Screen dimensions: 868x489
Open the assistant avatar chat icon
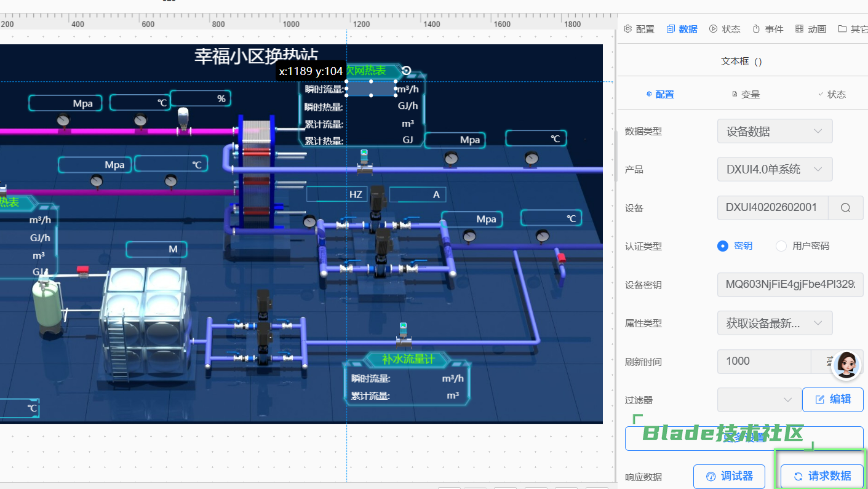[846, 365]
